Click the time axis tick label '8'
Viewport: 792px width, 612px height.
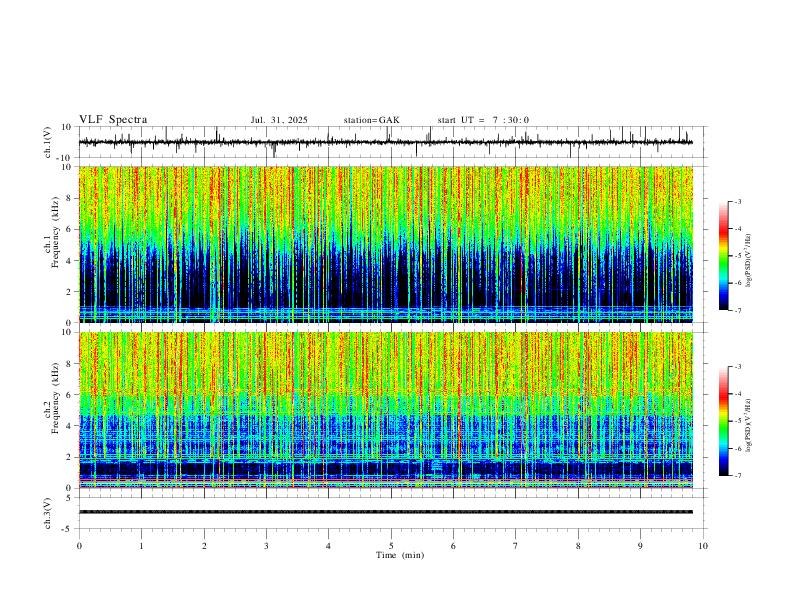pos(578,546)
